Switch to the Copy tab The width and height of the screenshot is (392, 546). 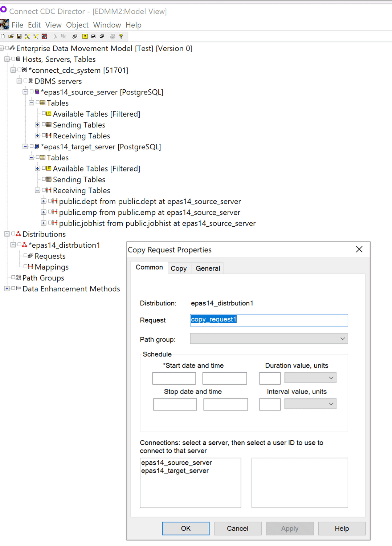coord(179,268)
